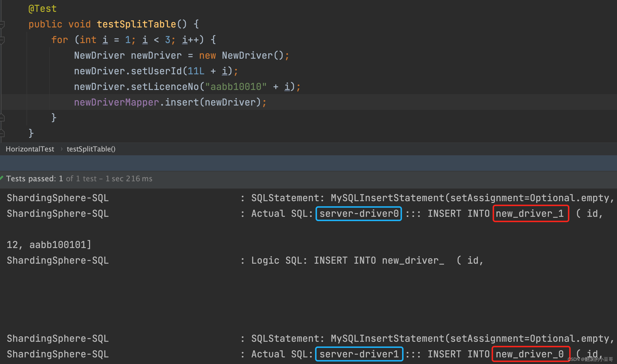
Task: Click the @Test annotation
Action: click(x=42, y=9)
